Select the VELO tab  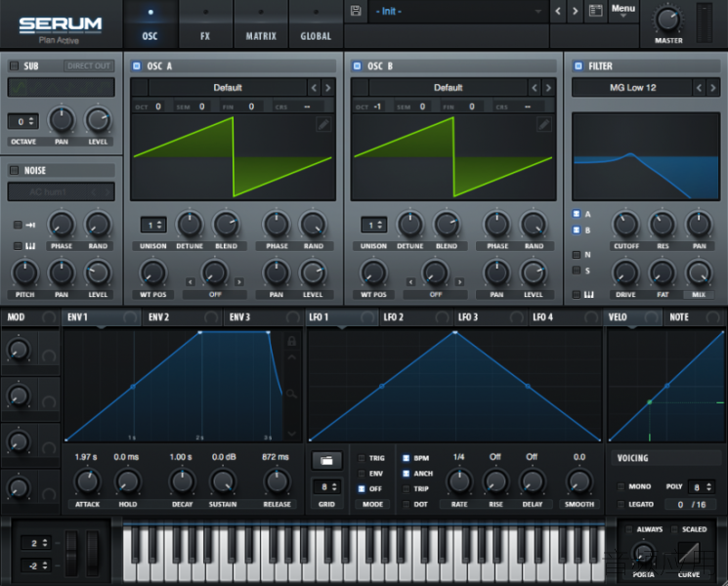click(633, 317)
